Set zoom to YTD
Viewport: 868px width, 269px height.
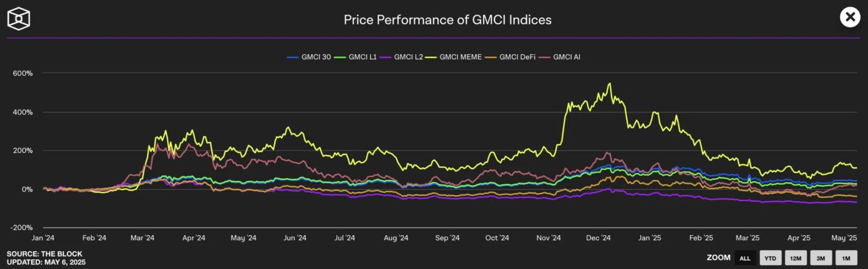click(x=770, y=258)
